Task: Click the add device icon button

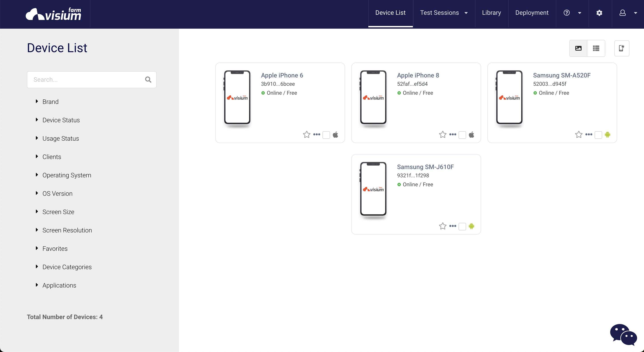Action: [621, 48]
